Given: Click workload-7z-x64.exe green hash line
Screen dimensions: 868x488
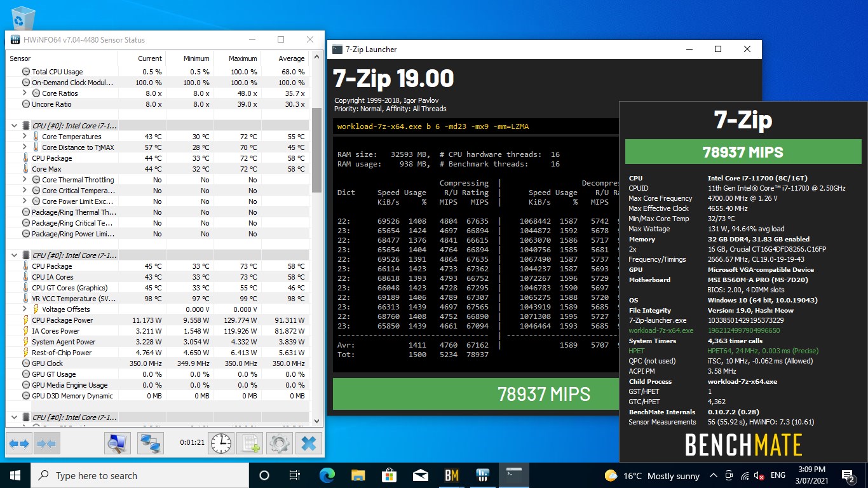Looking at the screenshot, I should [704, 330].
